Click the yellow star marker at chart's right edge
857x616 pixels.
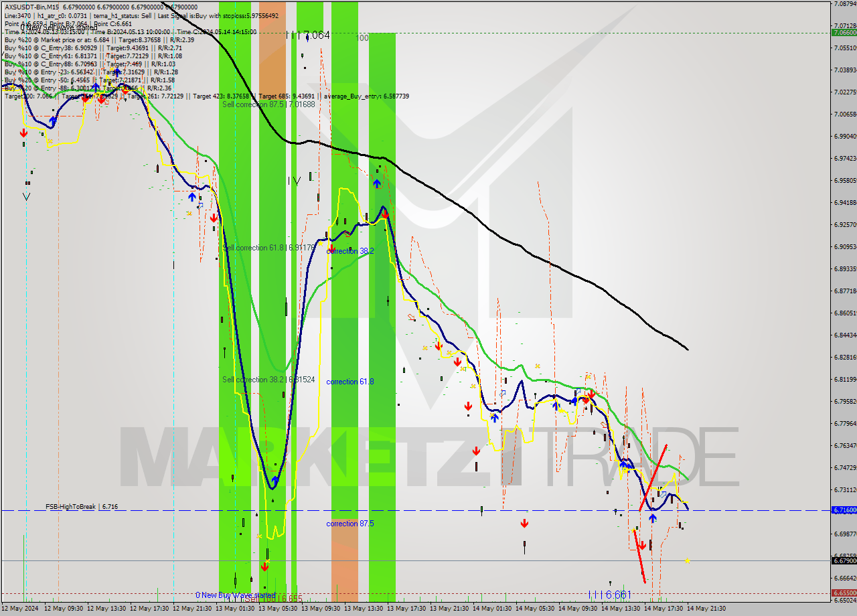[x=688, y=560]
